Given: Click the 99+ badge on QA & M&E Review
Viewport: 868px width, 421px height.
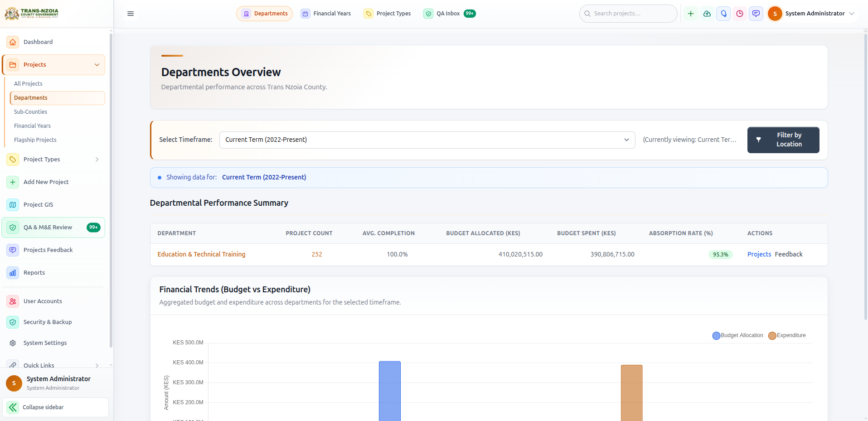Looking at the screenshot, I should (93, 227).
